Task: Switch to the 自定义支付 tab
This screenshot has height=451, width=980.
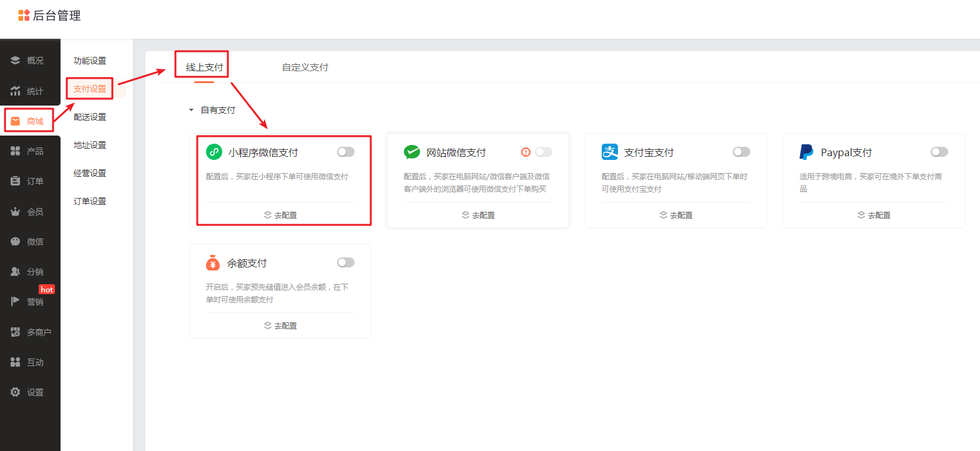Action: coord(305,67)
